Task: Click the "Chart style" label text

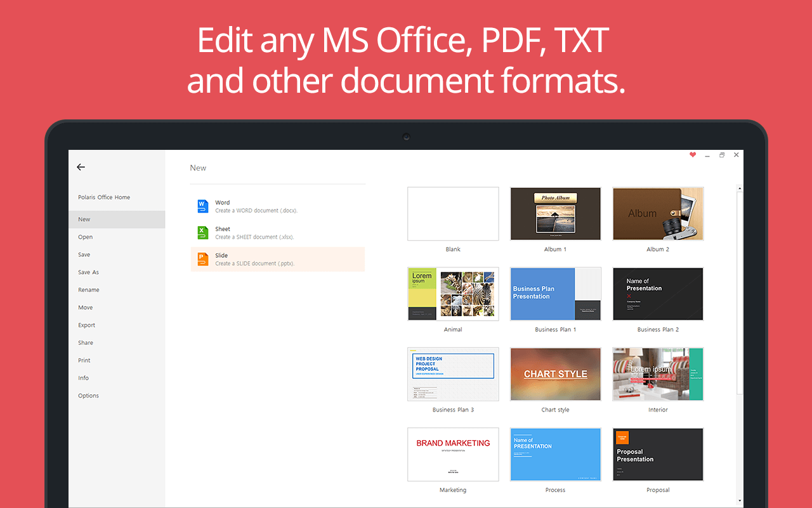Action: point(555,410)
